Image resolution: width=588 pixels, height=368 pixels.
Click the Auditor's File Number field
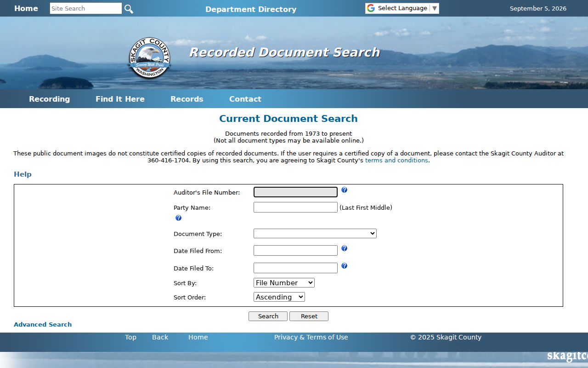coord(295,192)
